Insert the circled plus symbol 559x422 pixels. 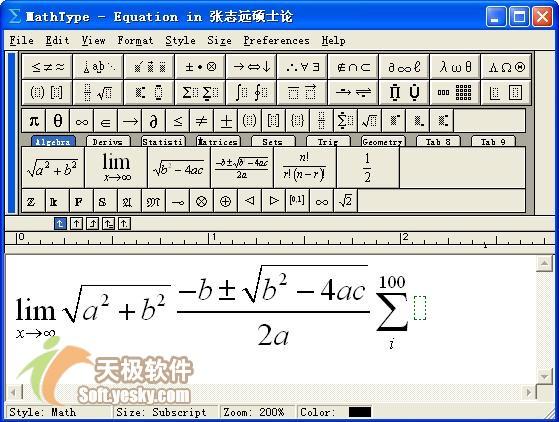click(225, 201)
